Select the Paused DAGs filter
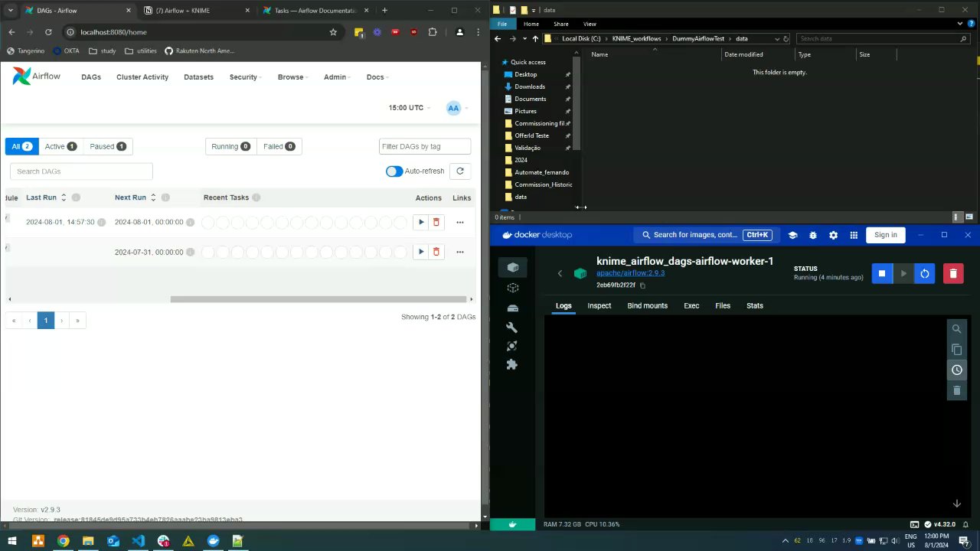 [x=107, y=146]
